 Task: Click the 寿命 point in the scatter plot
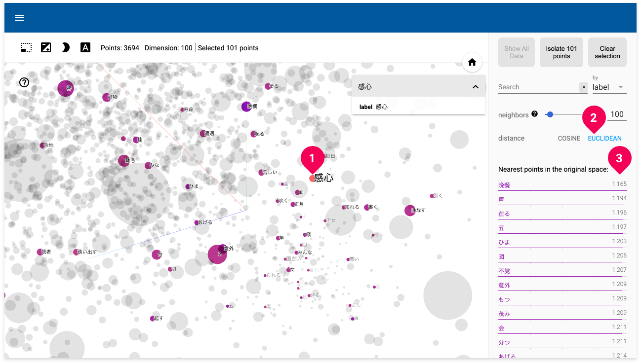182,109
